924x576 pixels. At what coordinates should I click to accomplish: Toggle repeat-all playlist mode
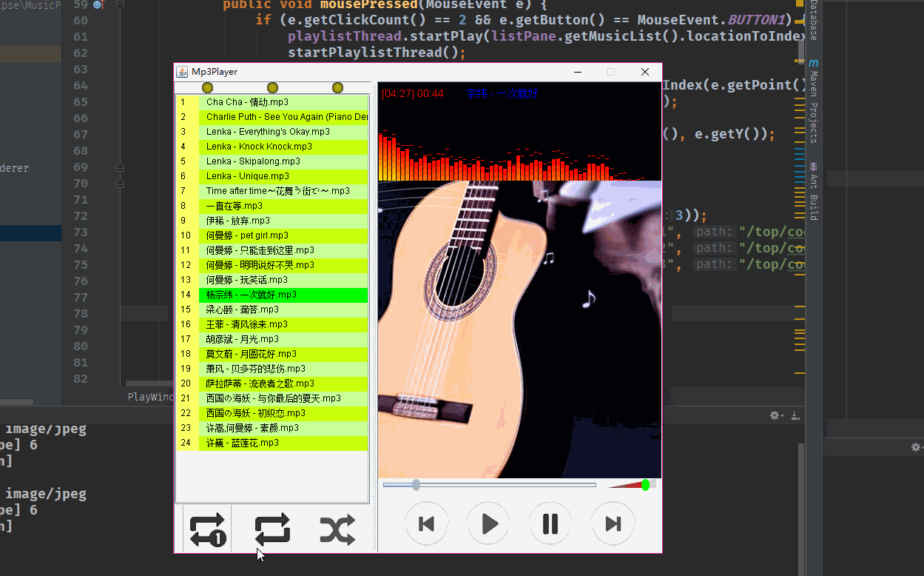(272, 530)
